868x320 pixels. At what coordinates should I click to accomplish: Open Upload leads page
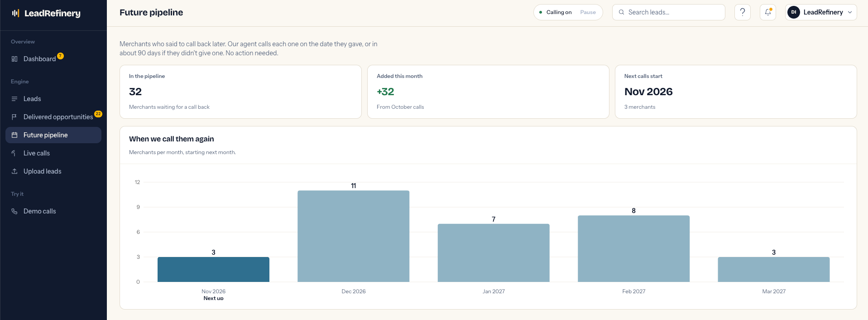click(53, 171)
